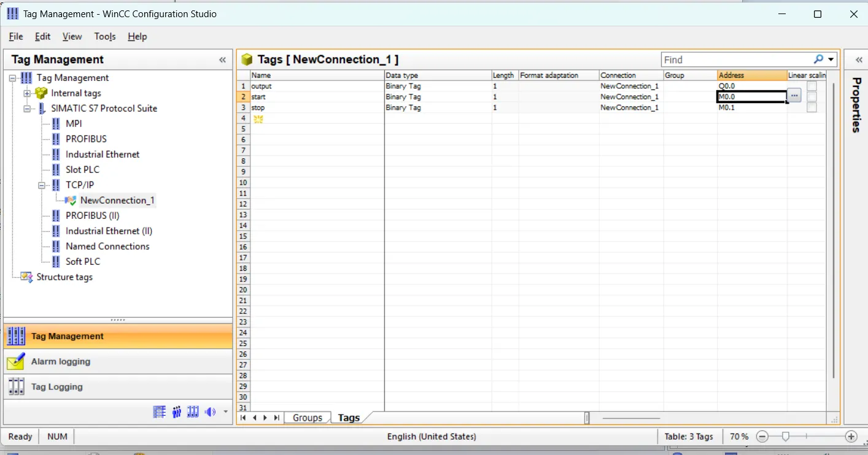
Task: Switch to the Tags tab
Action: pos(349,418)
